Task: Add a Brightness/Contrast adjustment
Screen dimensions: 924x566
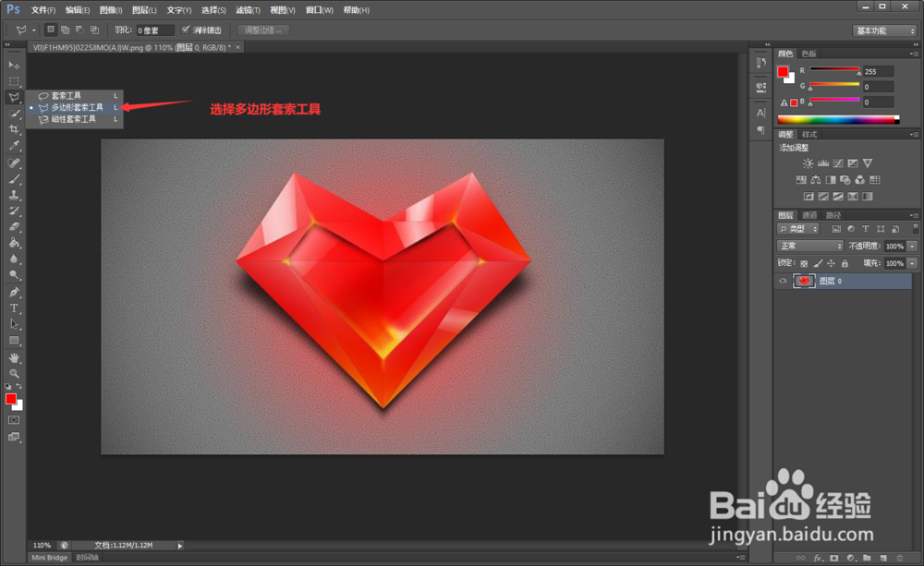Action: (x=808, y=163)
